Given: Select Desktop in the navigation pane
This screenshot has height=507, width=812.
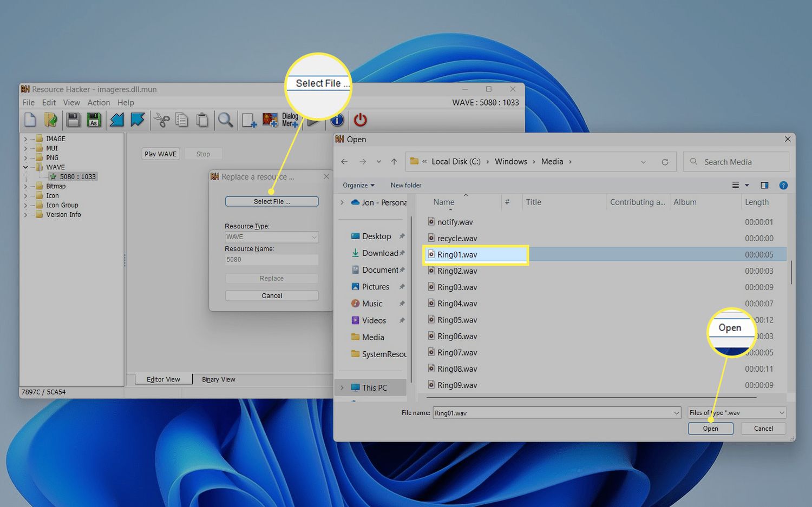Looking at the screenshot, I should coord(377,236).
